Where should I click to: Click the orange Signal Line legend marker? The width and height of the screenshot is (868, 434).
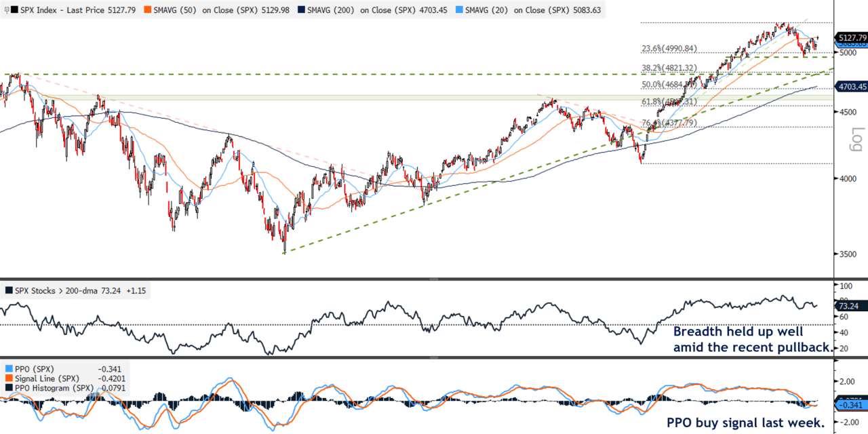pos(10,378)
